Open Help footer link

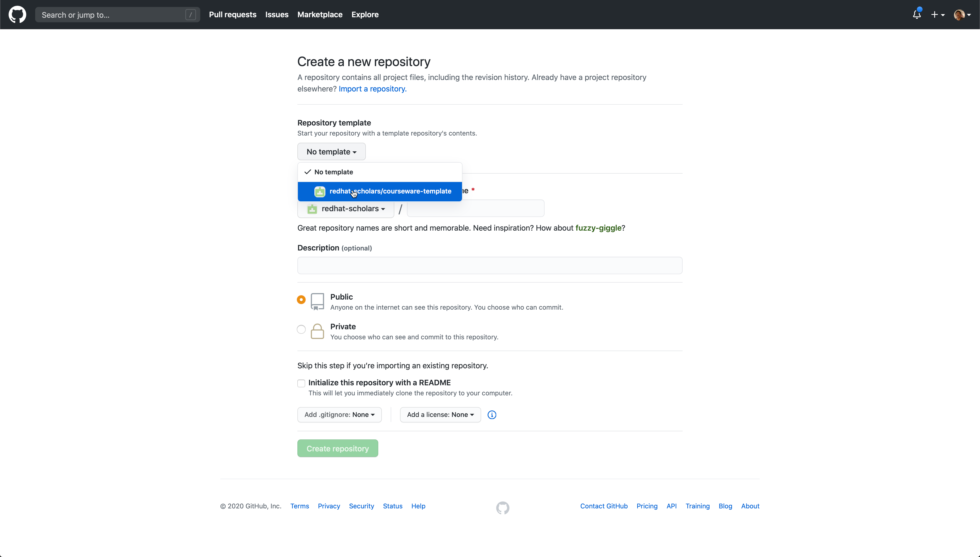pyautogui.click(x=418, y=506)
